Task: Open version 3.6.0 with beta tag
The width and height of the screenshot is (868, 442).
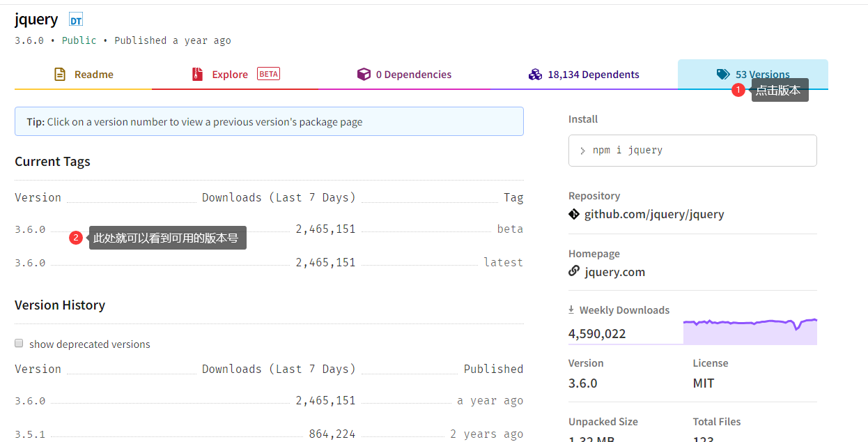Action: (x=30, y=229)
